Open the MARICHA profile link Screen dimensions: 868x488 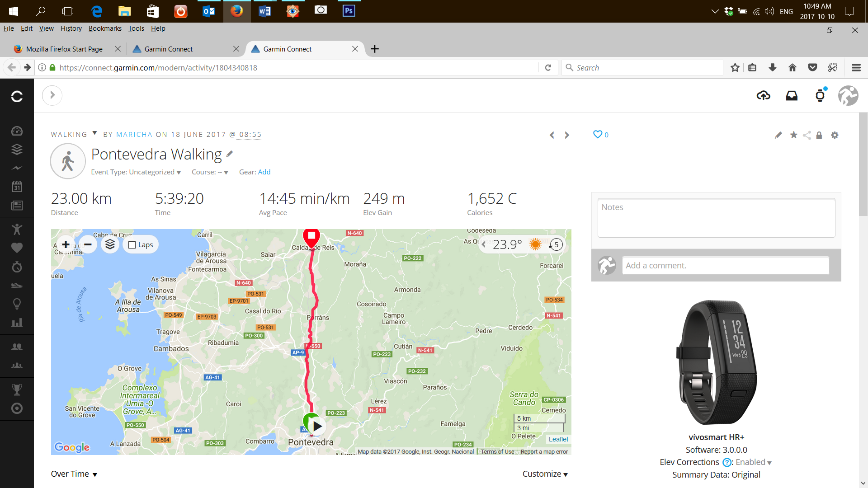coord(134,135)
